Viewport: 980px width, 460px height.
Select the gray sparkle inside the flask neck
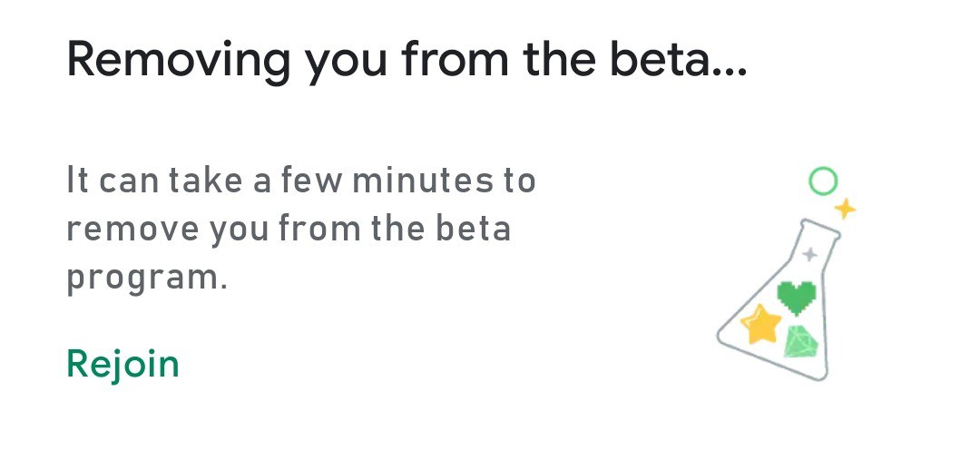(x=810, y=254)
